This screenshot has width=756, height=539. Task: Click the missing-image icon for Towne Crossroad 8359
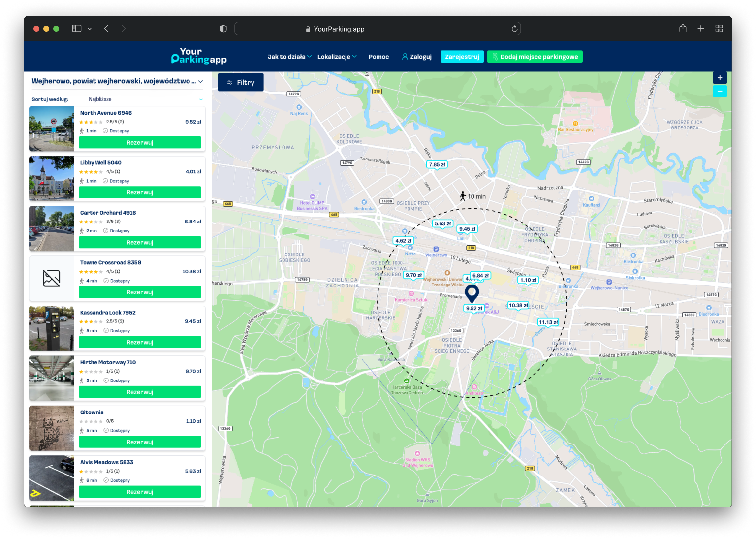click(x=52, y=279)
